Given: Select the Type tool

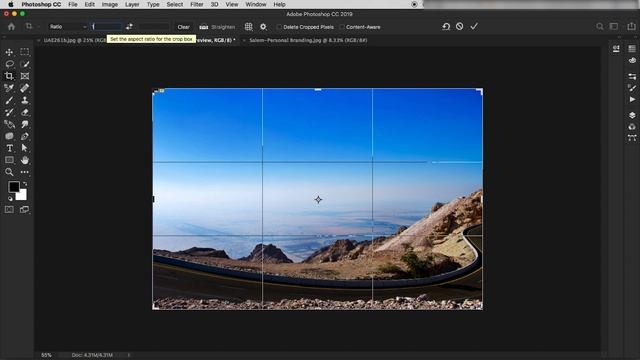Looking at the screenshot, I should click(9, 148).
